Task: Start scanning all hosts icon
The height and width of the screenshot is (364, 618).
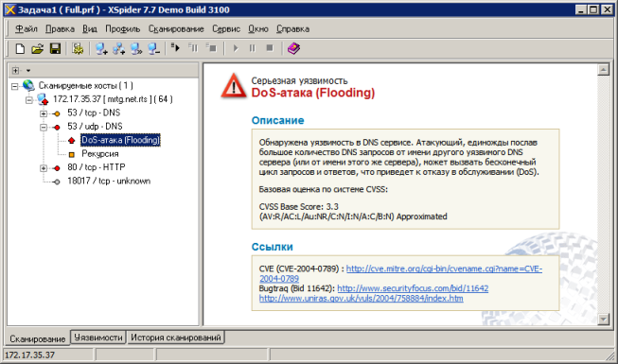Action: (x=175, y=48)
